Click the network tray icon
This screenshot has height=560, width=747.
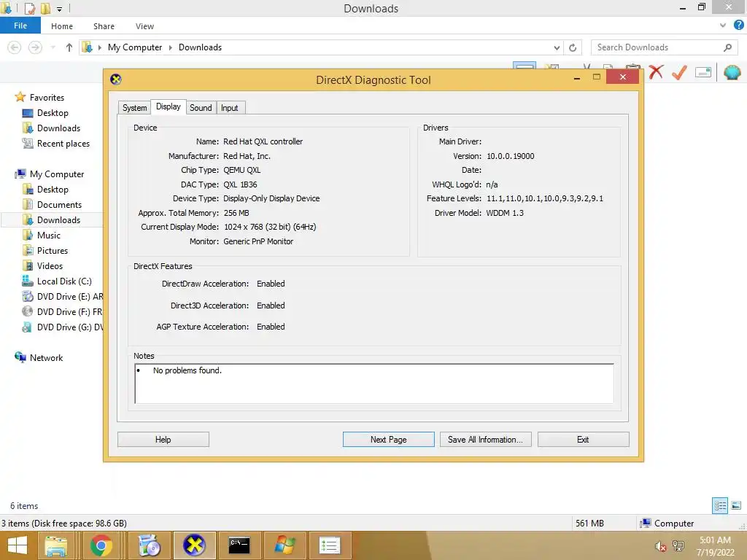(678, 546)
